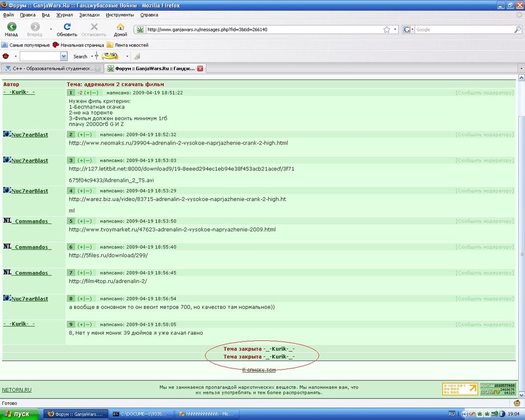525x420 pixels.
Task: Bookmark page with the star icon
Action: point(387,29)
